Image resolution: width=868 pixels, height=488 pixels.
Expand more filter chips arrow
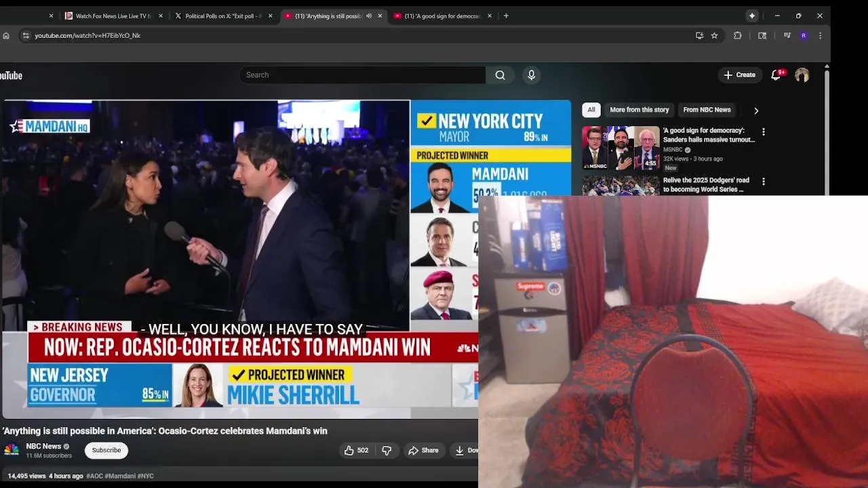(756, 110)
